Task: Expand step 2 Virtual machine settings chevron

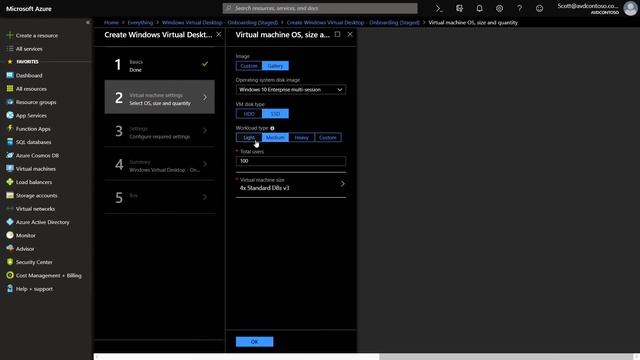Action: click(x=205, y=97)
